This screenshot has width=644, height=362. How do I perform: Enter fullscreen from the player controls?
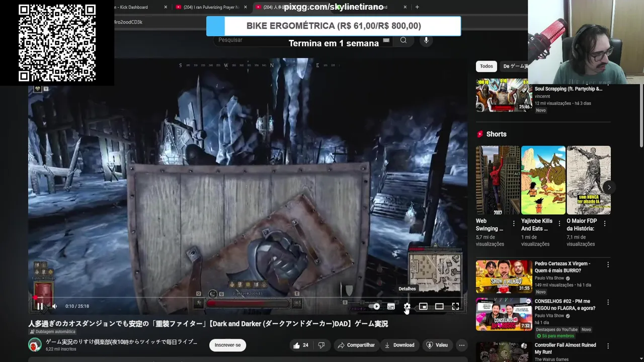pyautogui.click(x=455, y=306)
